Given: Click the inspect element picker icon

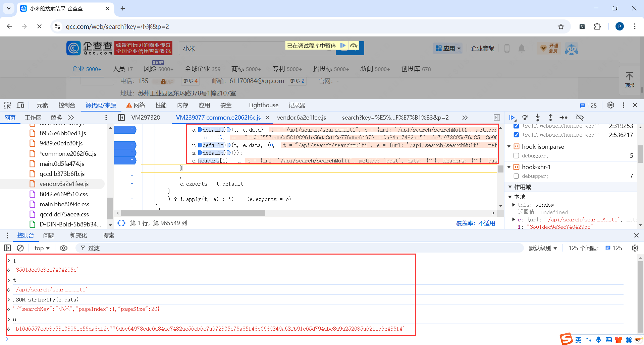Looking at the screenshot, I should point(7,105).
